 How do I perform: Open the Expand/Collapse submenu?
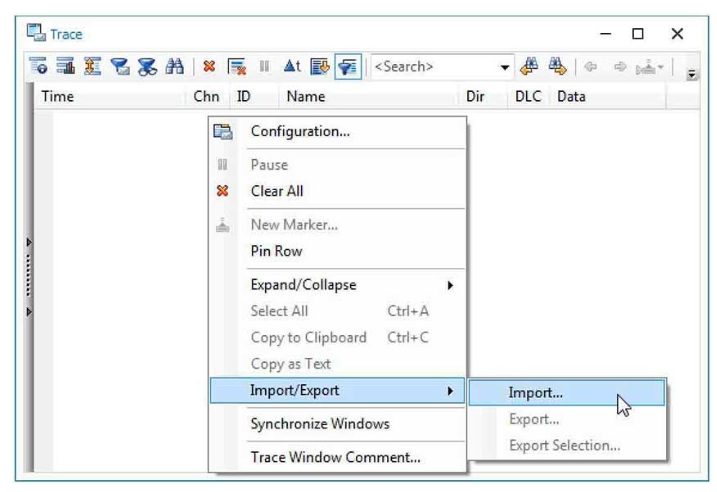coord(337,285)
